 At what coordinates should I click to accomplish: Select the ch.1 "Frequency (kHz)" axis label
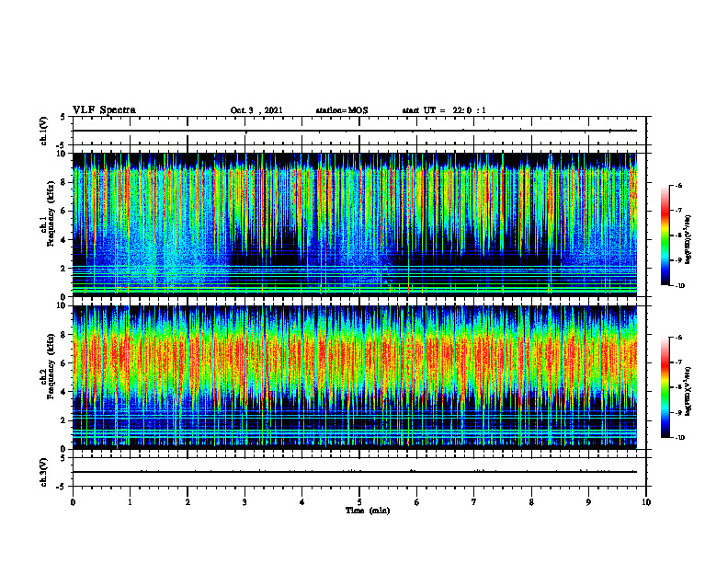pyautogui.click(x=51, y=214)
